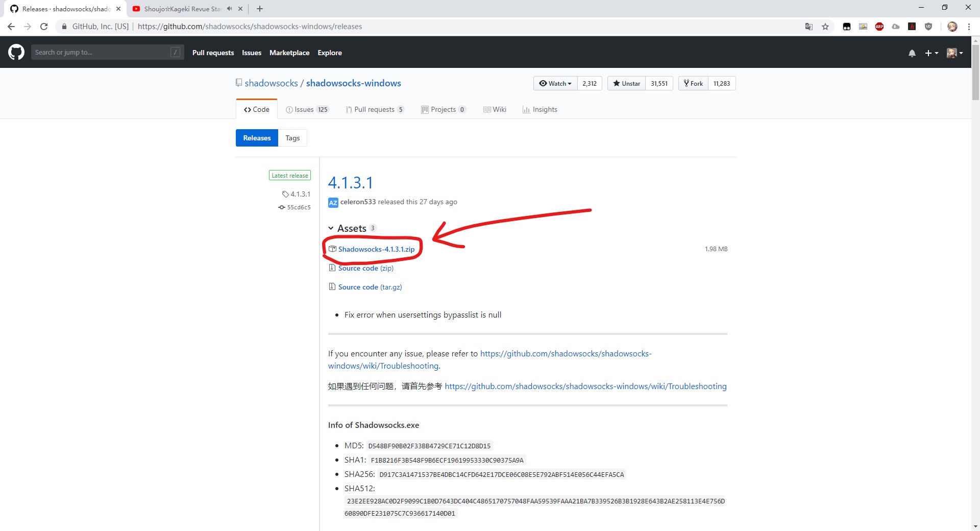Mute the YouTube tab audio icon

(229, 9)
